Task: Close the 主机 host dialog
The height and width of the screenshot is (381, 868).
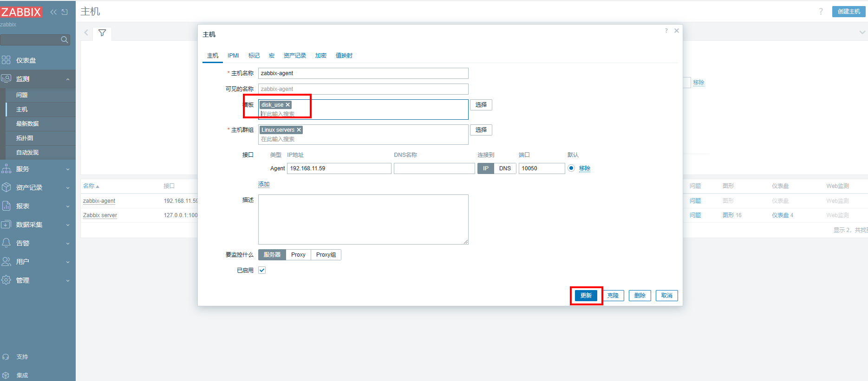Action: point(677,31)
